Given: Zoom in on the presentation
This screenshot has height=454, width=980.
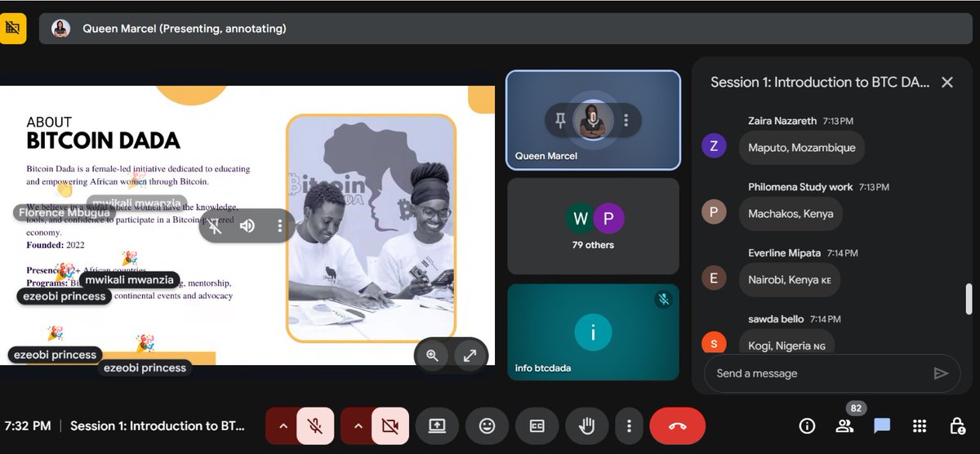Looking at the screenshot, I should click(433, 355).
